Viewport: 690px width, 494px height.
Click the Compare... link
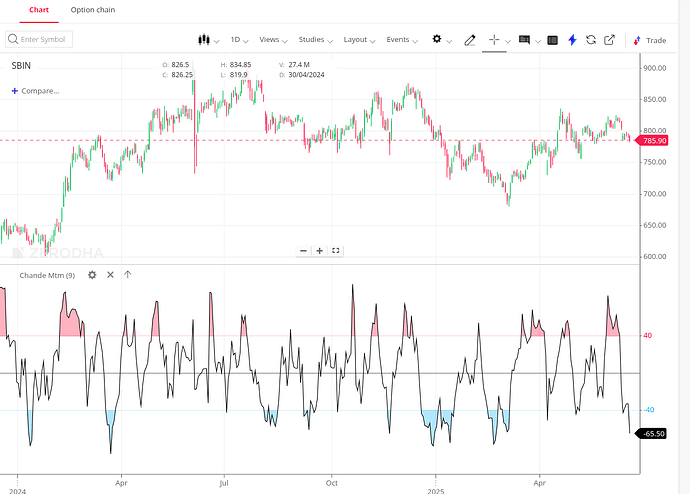[x=35, y=91]
